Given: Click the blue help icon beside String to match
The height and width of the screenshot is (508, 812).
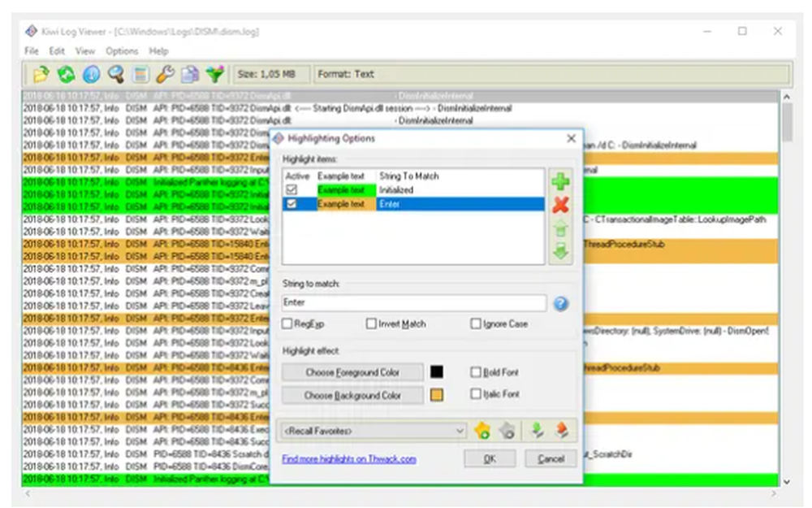Looking at the screenshot, I should (561, 304).
